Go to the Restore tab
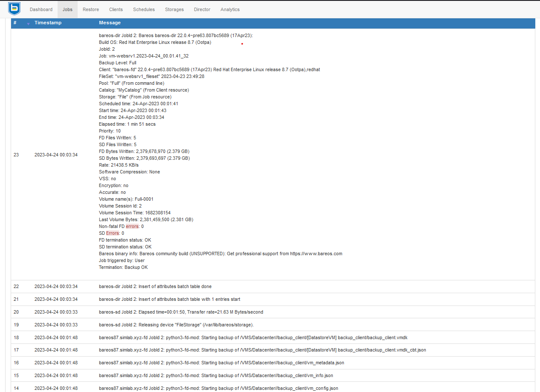 click(x=90, y=9)
